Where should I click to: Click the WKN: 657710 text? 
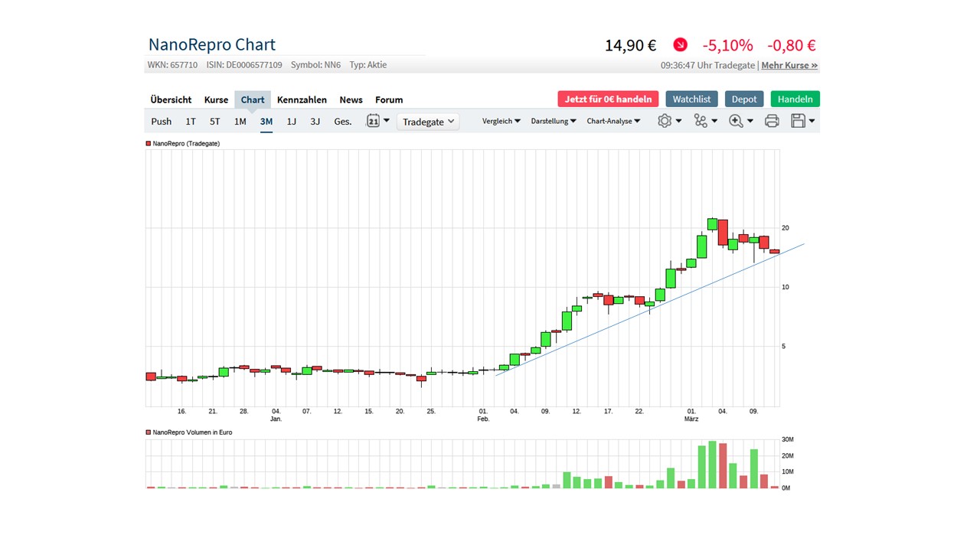172,65
